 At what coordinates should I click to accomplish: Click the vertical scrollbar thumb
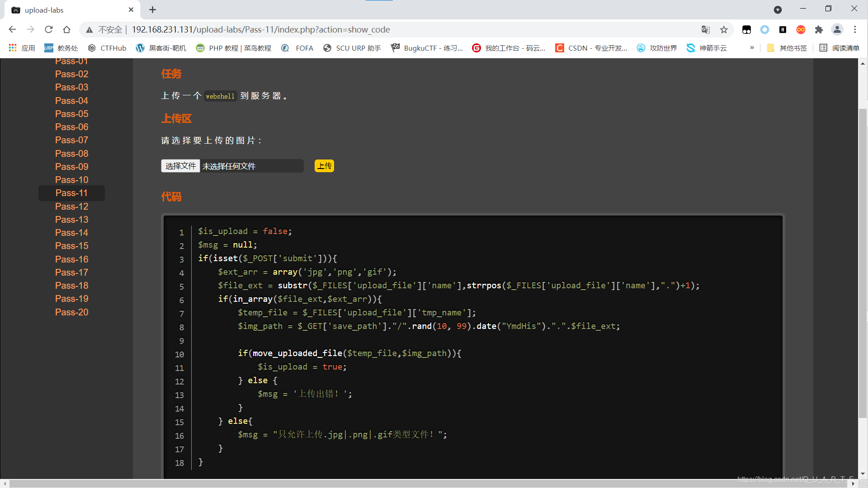pos(863,263)
